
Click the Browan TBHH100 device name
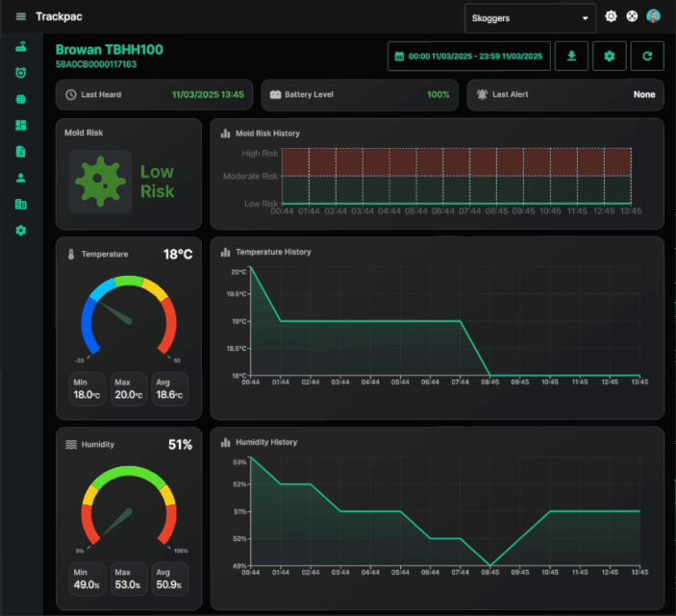pyautogui.click(x=109, y=50)
